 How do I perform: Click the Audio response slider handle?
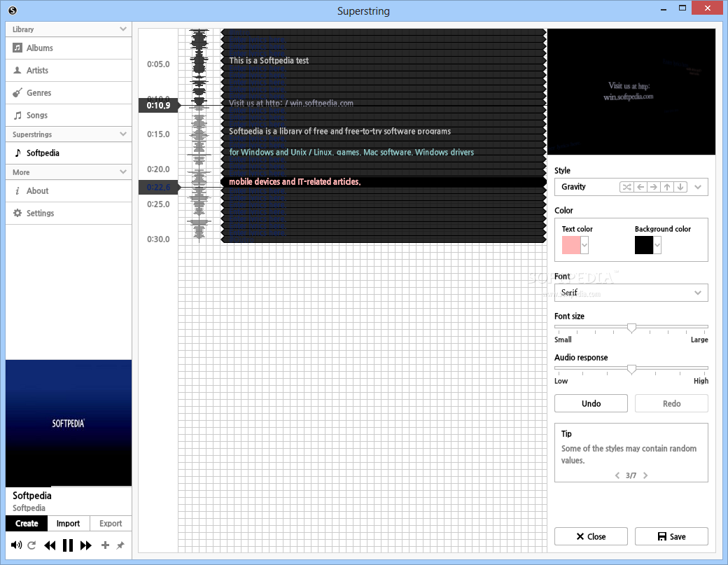coord(631,369)
